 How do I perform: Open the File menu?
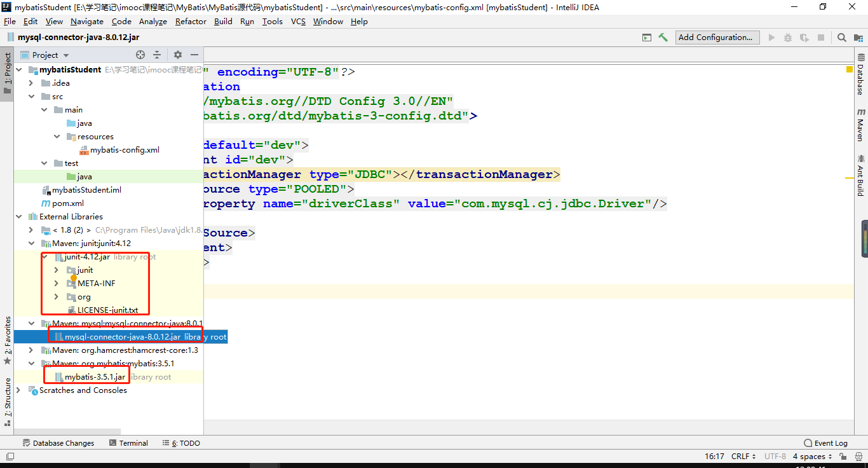click(10, 22)
